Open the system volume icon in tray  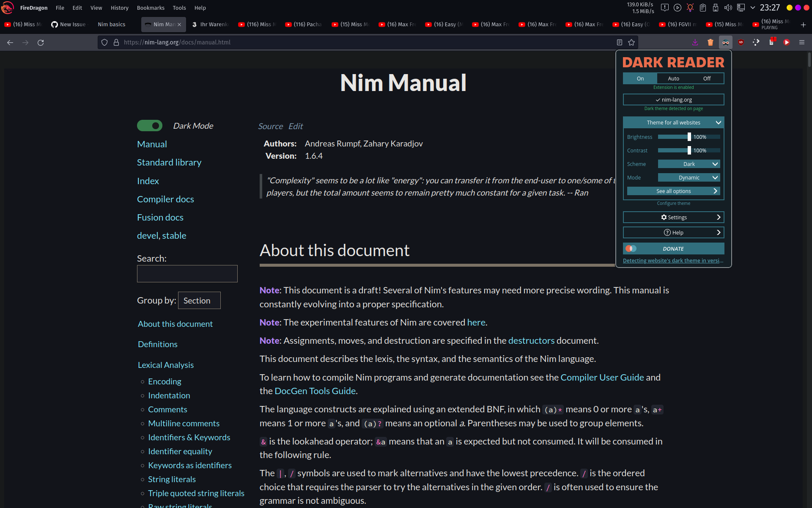728,8
